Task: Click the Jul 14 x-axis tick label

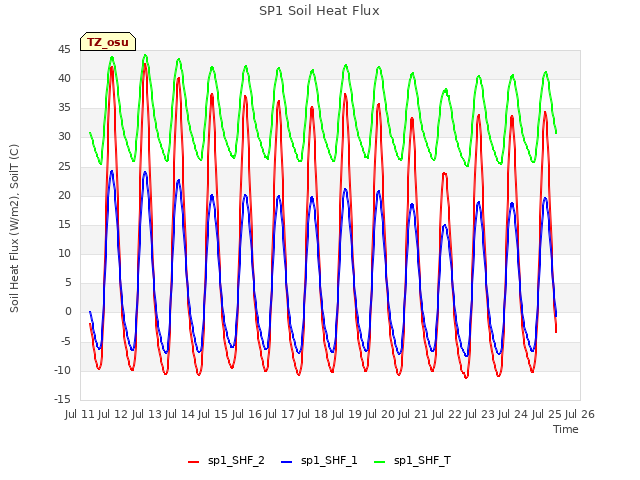Action: pos(180,414)
